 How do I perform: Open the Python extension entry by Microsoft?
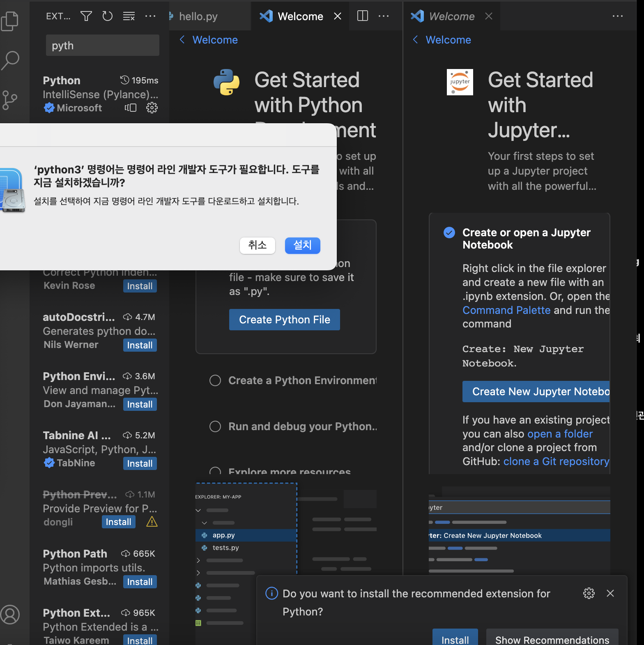(x=100, y=94)
